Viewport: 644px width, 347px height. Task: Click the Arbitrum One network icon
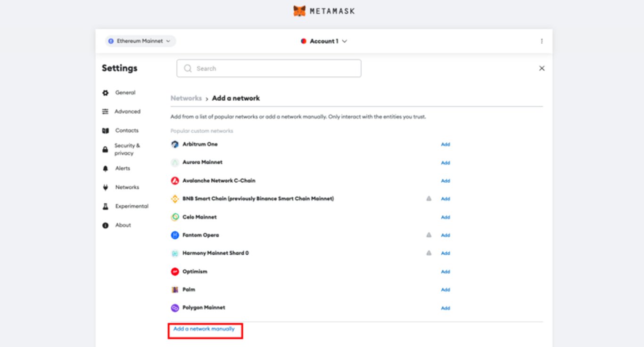[x=175, y=145]
